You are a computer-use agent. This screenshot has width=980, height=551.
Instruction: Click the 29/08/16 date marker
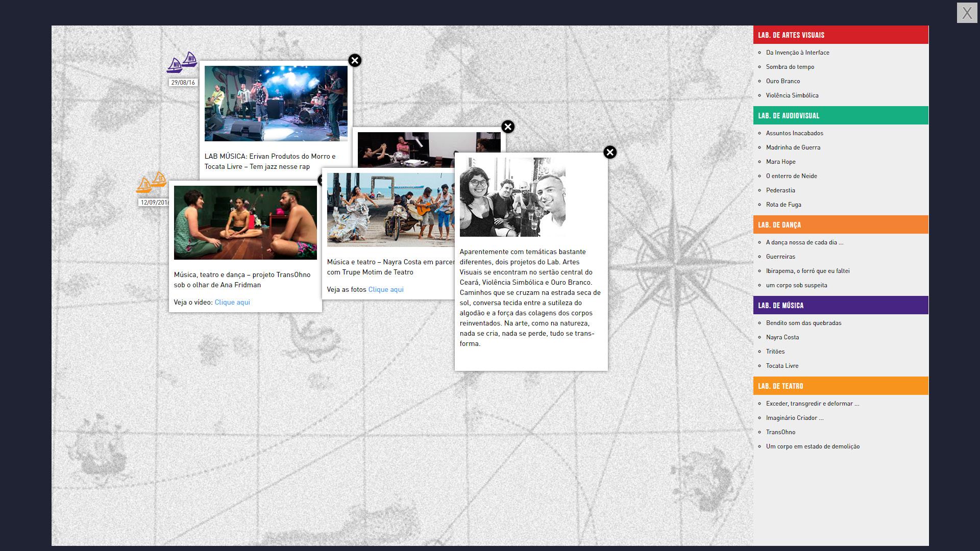point(183,83)
